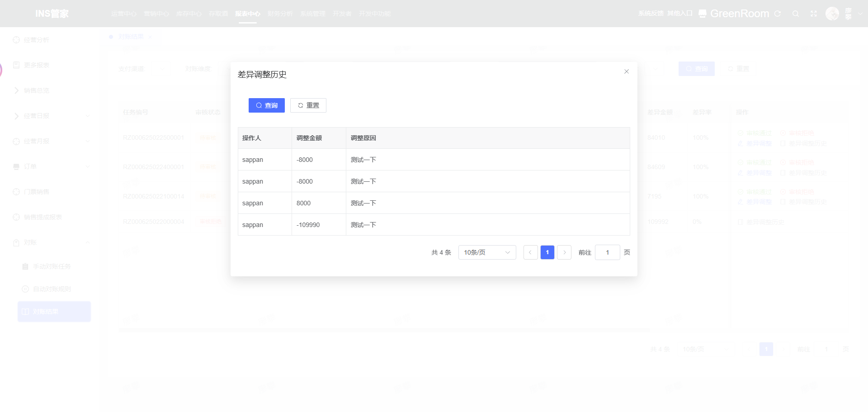This screenshot has width=868, height=412.
Task: Click the 更多报表 sidebar book icon
Action: (x=16, y=65)
